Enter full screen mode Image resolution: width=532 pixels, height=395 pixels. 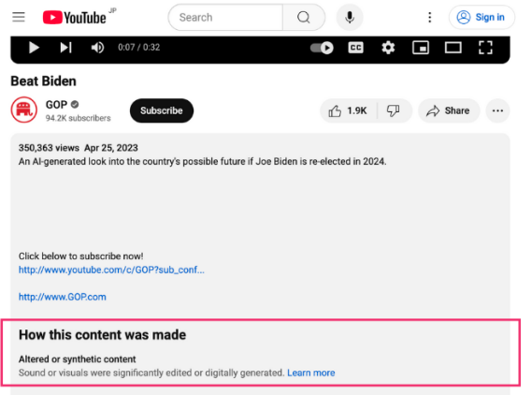(x=485, y=48)
